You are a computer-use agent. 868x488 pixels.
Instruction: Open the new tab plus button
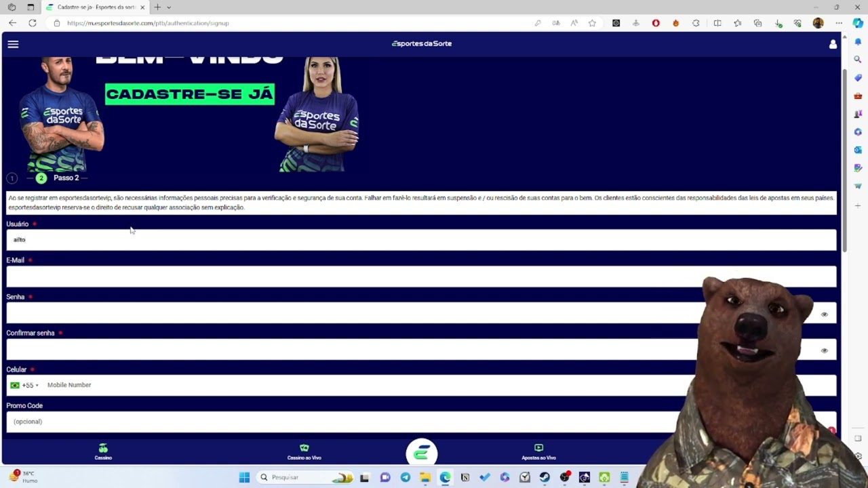(x=157, y=7)
